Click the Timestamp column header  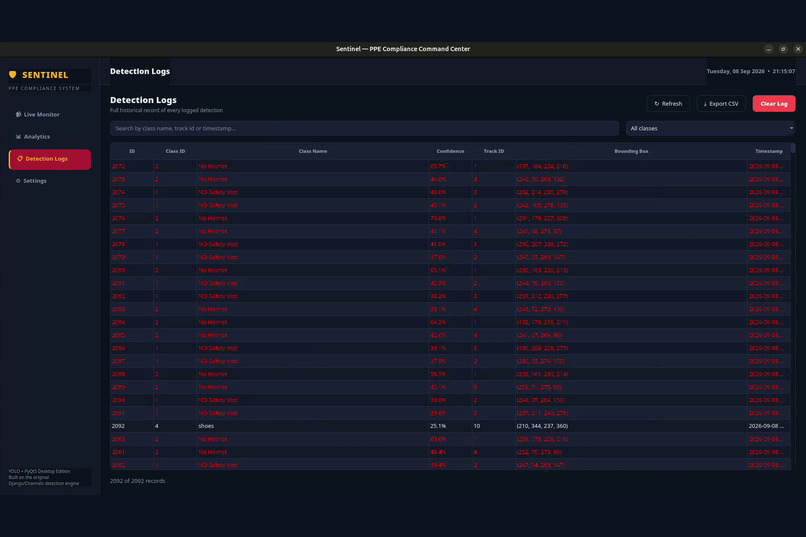tap(768, 151)
